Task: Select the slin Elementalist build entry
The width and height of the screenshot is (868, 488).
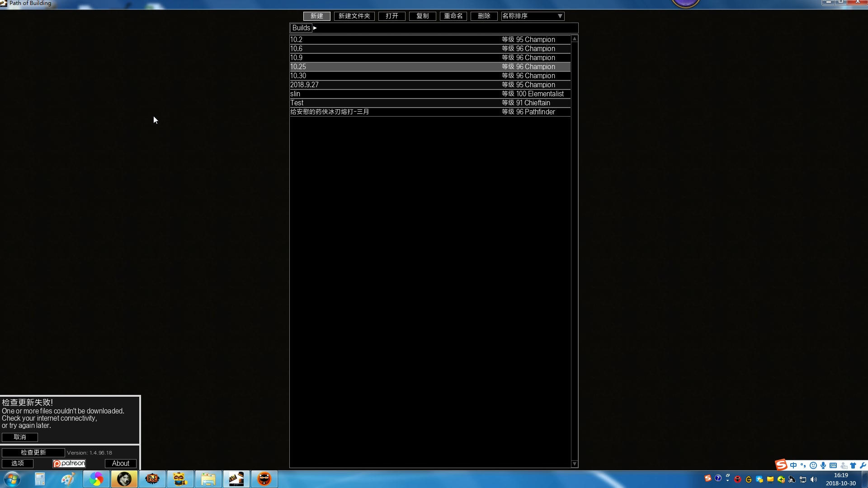Action: point(429,94)
